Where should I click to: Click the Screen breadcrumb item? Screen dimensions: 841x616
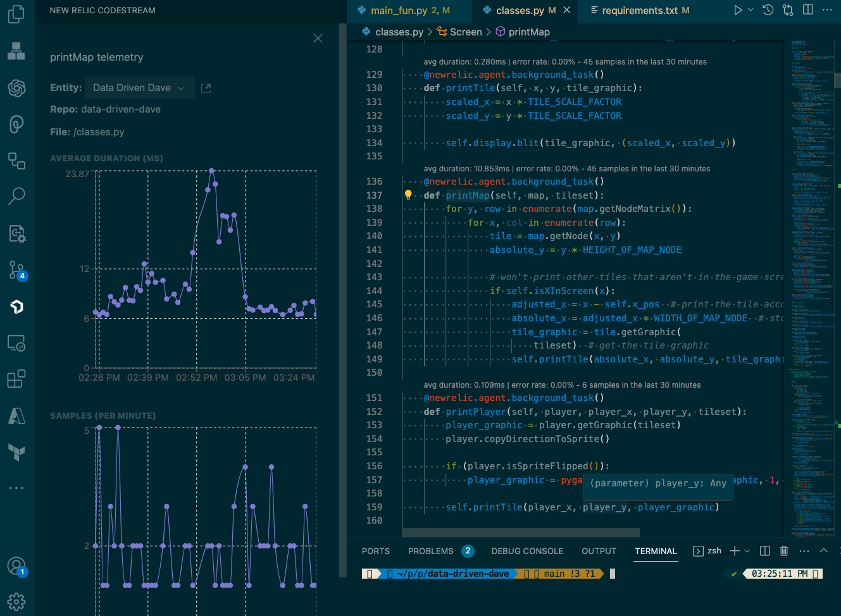click(x=465, y=32)
